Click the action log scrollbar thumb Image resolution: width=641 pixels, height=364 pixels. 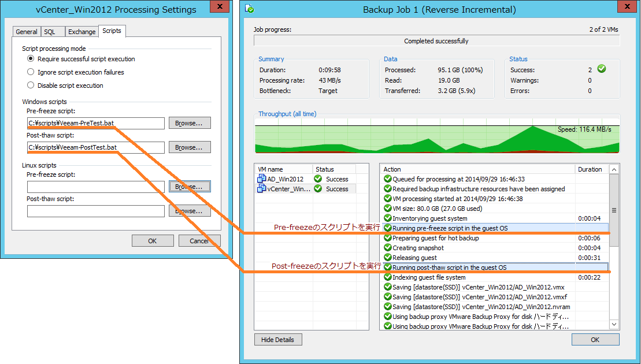(x=614, y=210)
